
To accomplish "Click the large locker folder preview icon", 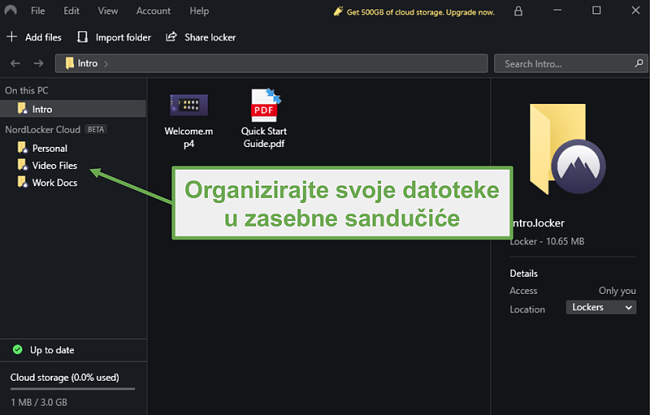I will [x=567, y=149].
